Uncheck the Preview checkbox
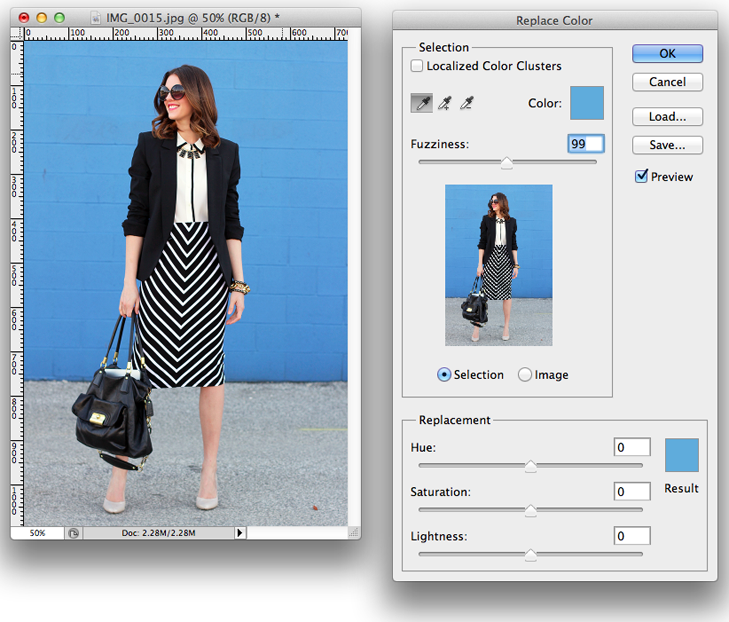The height and width of the screenshot is (622, 729). (641, 177)
